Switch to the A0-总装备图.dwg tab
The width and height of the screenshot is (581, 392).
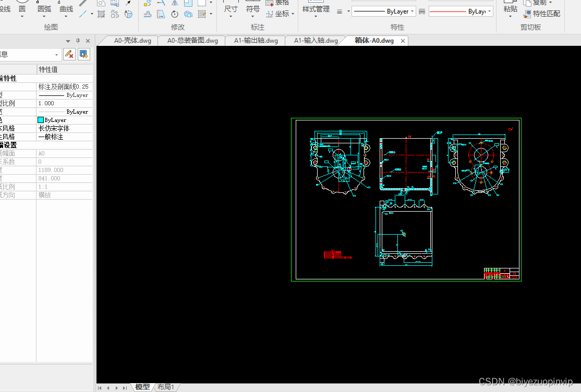(x=192, y=40)
